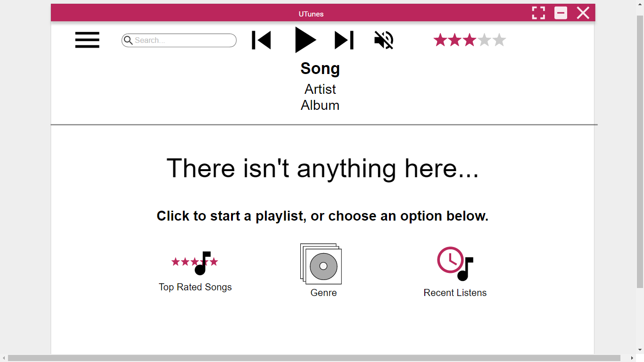Give the song five stars
644x362 pixels.
(499, 40)
